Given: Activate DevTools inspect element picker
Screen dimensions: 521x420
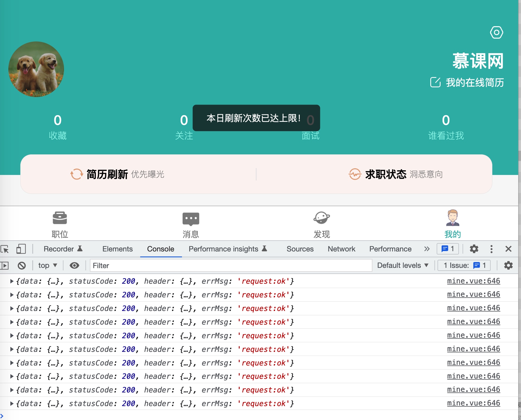Looking at the screenshot, I should click(5, 249).
